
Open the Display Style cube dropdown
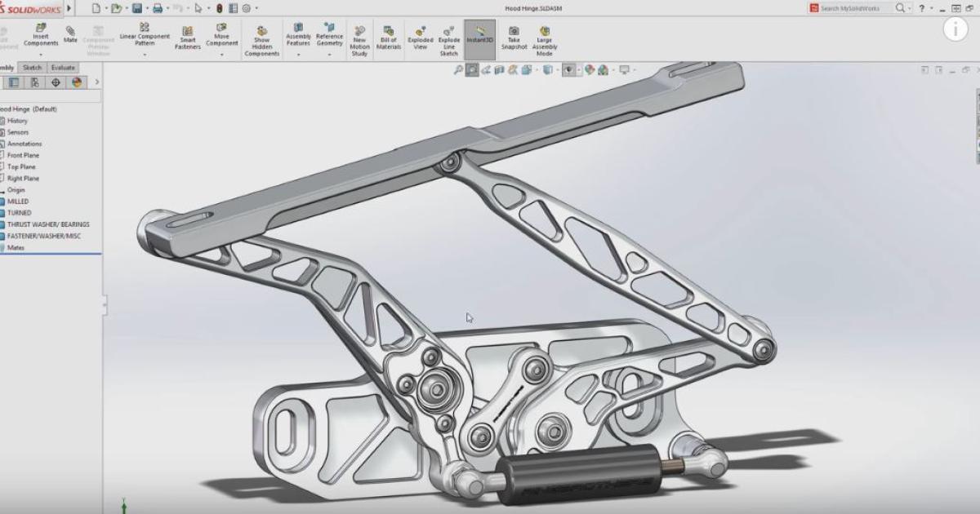550,70
